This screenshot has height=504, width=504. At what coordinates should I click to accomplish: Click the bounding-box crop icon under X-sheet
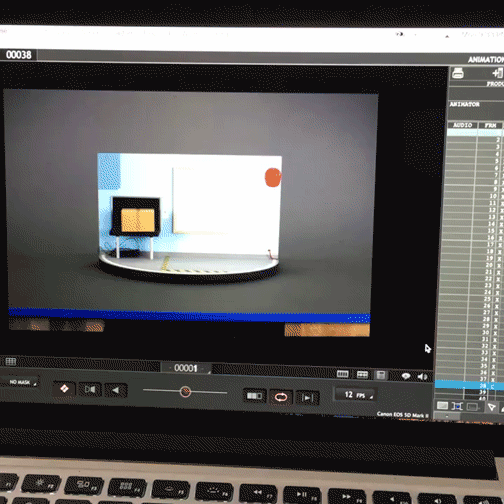[x=457, y=406]
